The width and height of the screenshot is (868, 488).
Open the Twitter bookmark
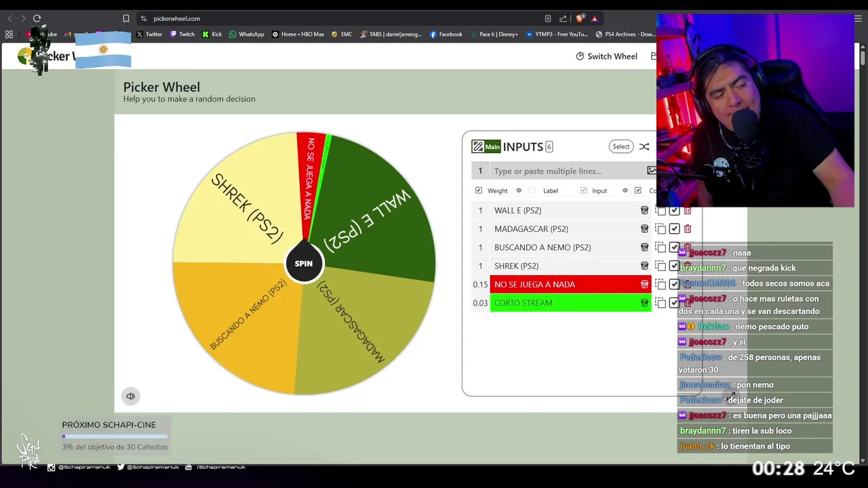149,34
